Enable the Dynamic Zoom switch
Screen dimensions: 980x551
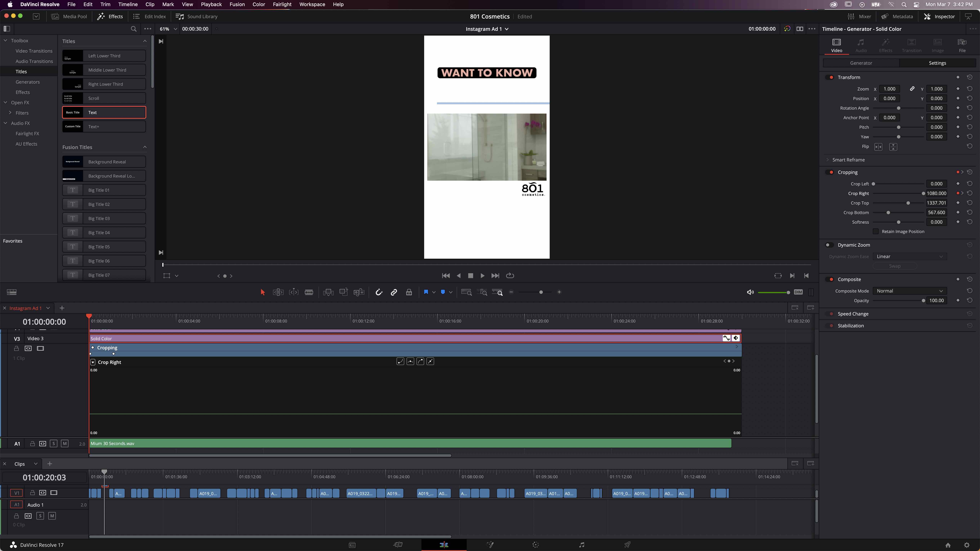[830, 245]
